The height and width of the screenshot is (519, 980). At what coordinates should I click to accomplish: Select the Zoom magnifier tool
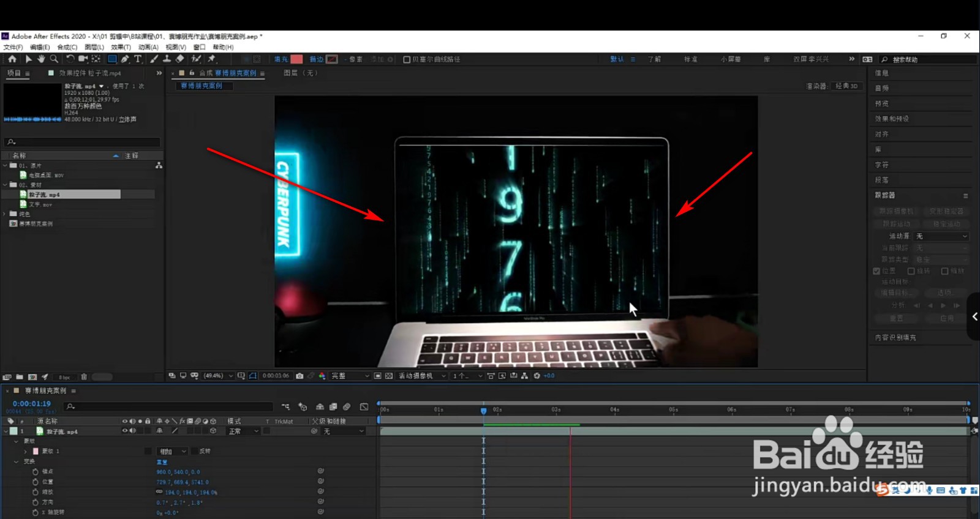pos(54,59)
